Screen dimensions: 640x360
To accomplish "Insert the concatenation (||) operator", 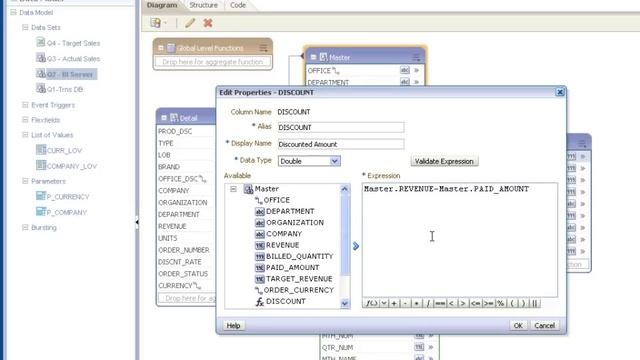I will click(535, 303).
